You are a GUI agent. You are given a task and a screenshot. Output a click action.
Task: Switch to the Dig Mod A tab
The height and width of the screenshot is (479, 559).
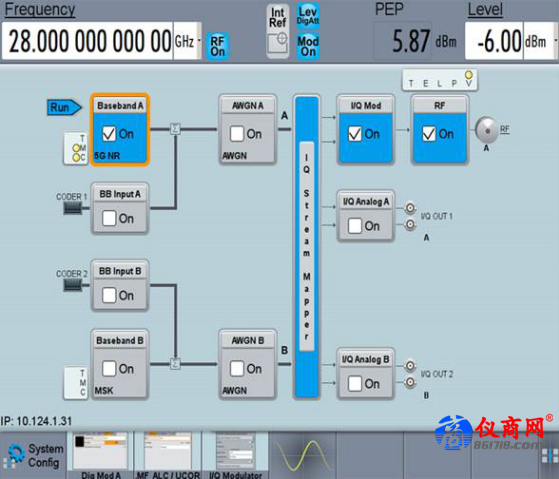(101, 455)
